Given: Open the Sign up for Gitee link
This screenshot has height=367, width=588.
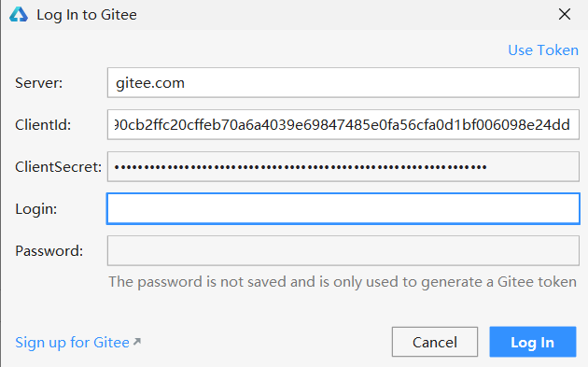Looking at the screenshot, I should [72, 343].
